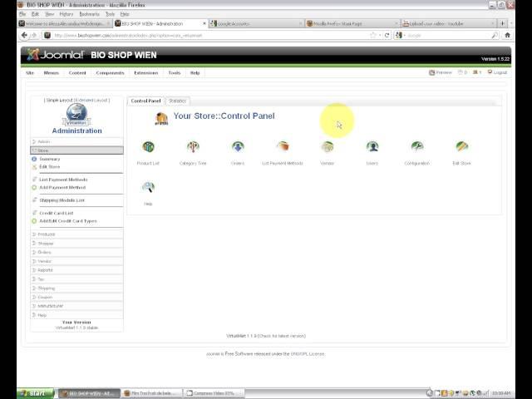Screen dimensions: 532x399
Task: Switch to the Google Accounts browser tab
Action: (x=256, y=23)
